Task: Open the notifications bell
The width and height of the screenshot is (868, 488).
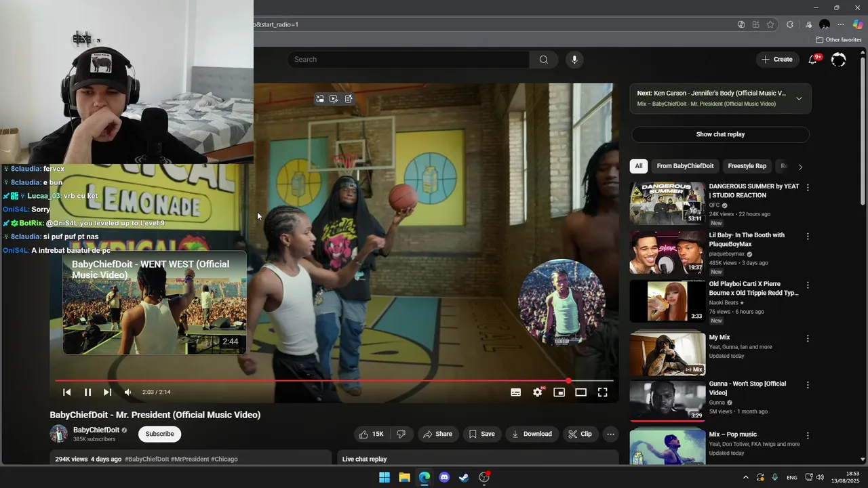Action: coord(812,60)
